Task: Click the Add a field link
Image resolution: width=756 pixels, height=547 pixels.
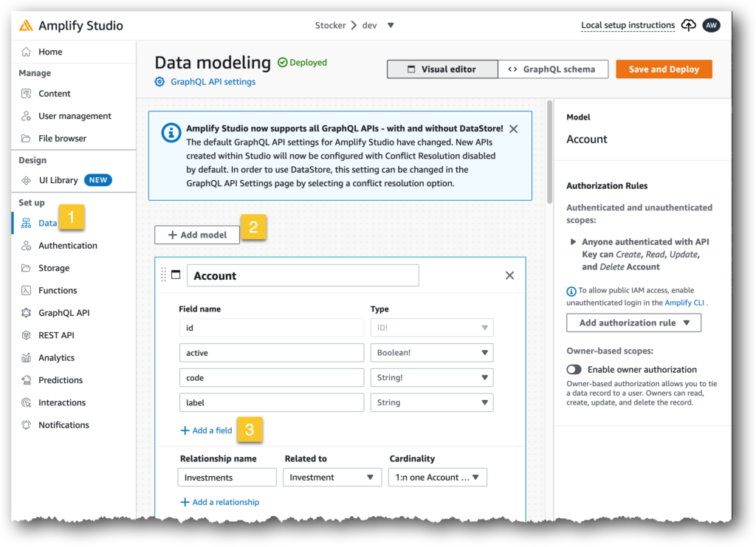Action: tap(206, 430)
